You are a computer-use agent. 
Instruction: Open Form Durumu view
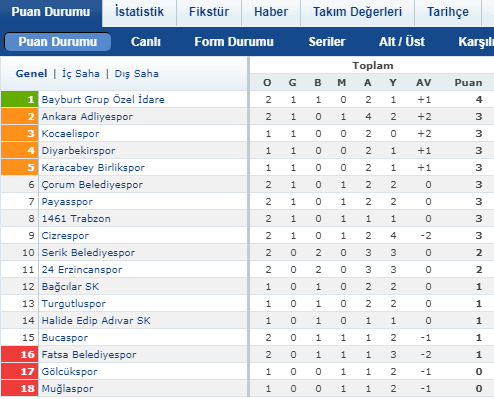pyautogui.click(x=234, y=42)
